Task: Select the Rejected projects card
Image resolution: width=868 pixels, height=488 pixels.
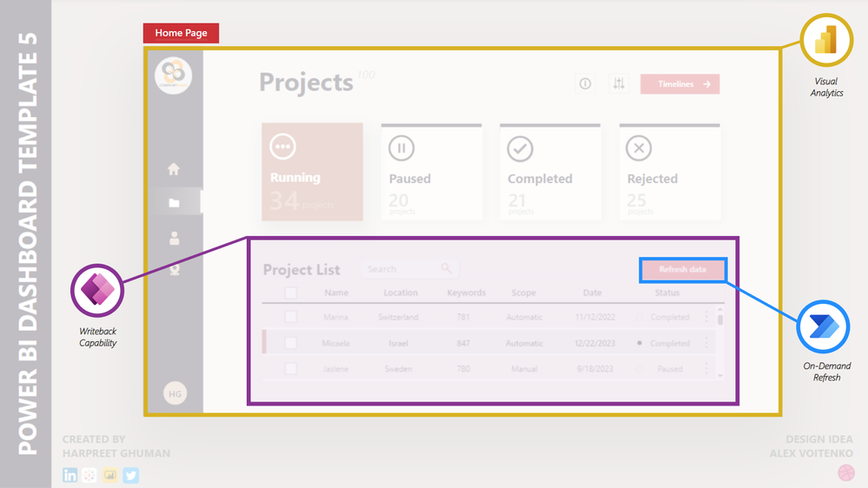Action: coord(670,172)
